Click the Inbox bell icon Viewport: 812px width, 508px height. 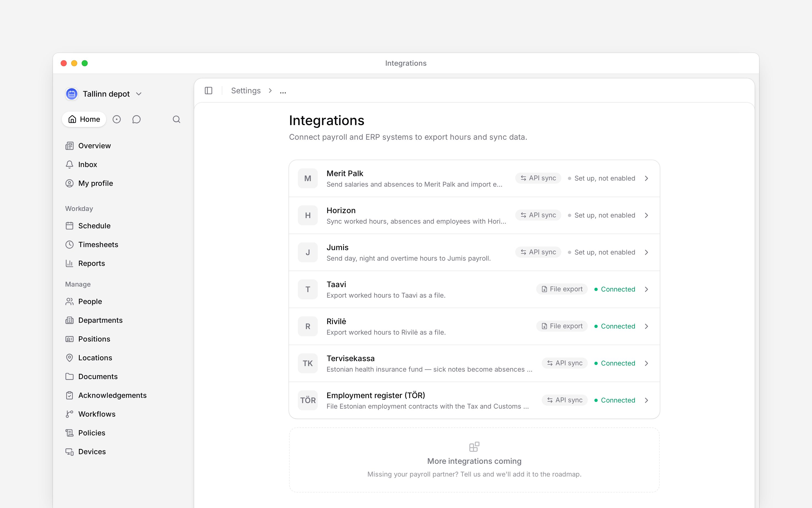tap(70, 165)
